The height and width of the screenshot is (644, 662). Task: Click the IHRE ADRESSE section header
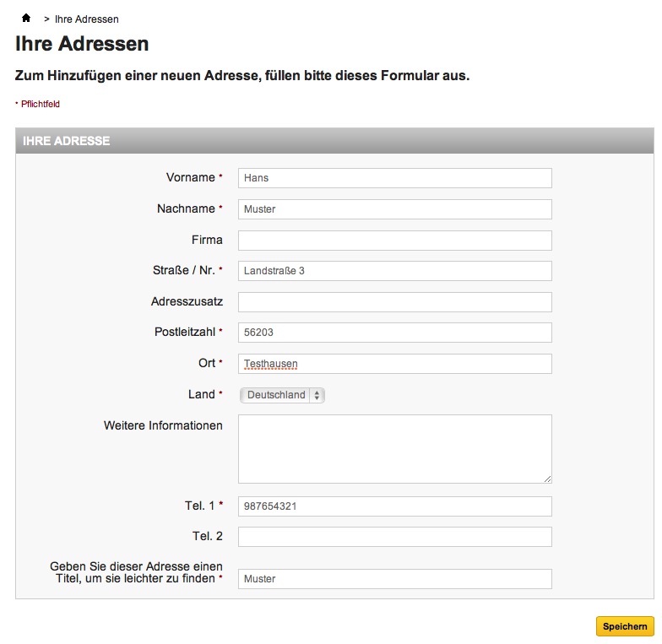(67, 141)
